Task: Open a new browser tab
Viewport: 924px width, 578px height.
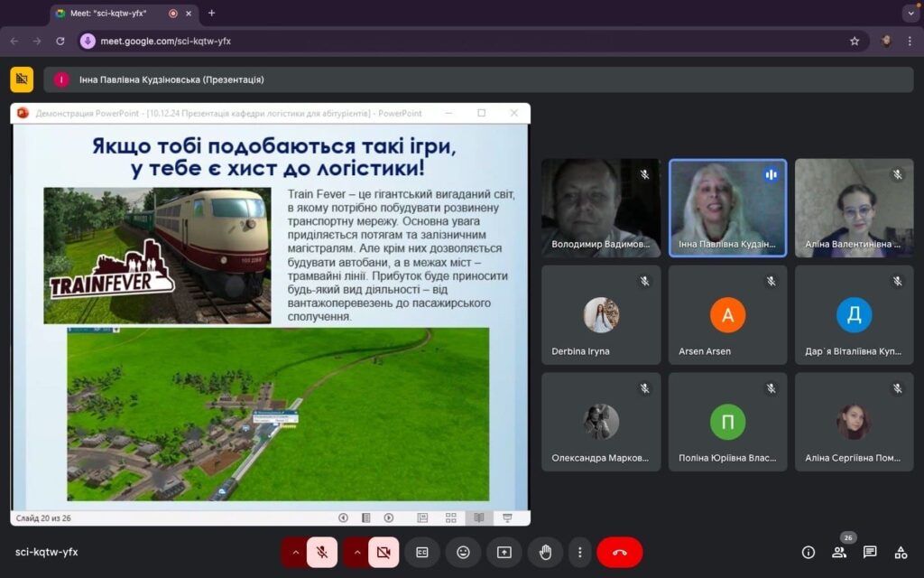Action: 211,13
